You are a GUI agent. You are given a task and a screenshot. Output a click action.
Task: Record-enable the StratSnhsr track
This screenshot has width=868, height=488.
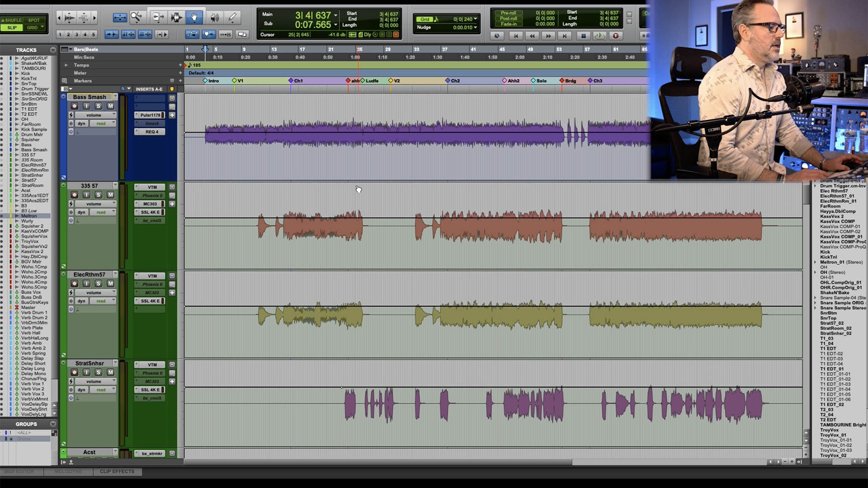(x=75, y=372)
